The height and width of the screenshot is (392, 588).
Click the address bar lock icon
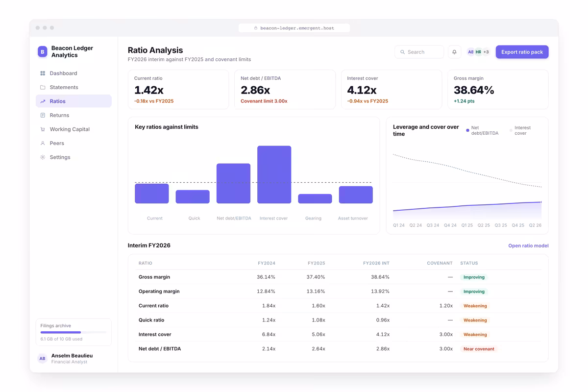pyautogui.click(x=256, y=28)
